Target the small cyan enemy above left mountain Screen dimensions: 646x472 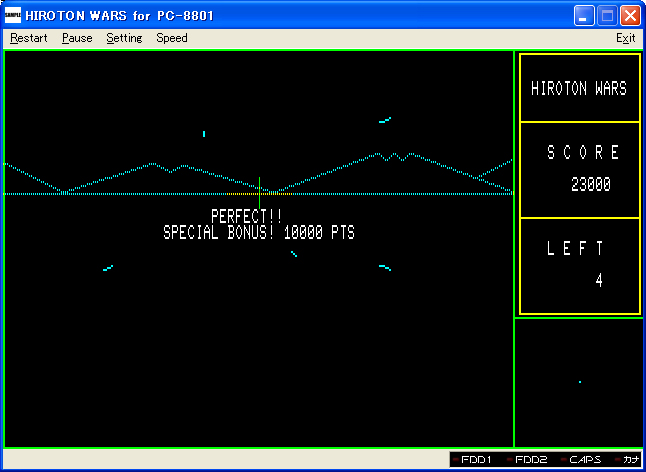point(204,133)
